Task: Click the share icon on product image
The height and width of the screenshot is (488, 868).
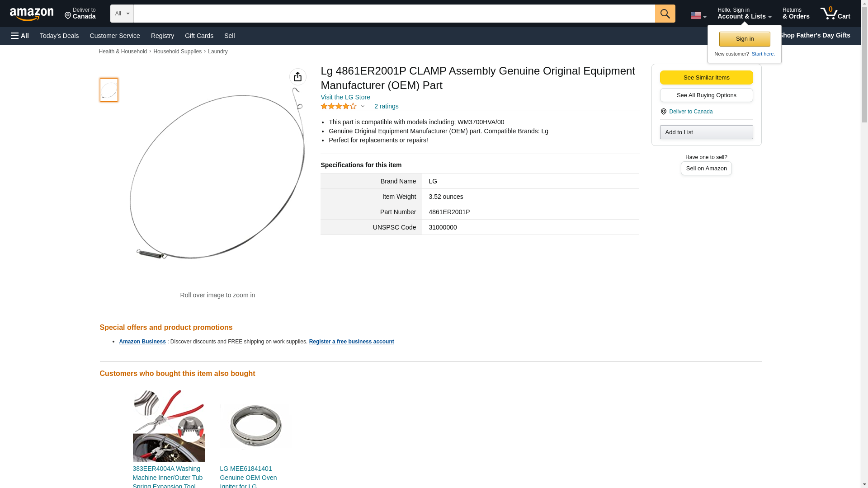Action: pos(297,77)
